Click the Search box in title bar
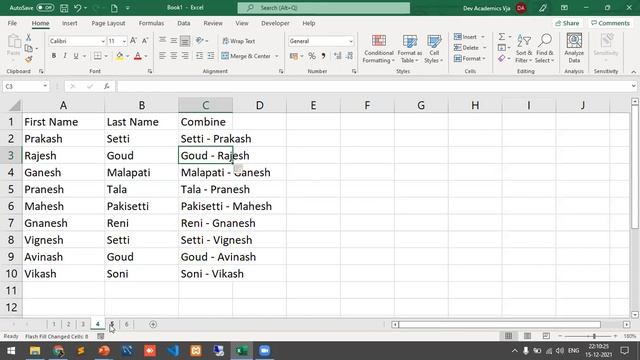640x360 pixels. (x=324, y=8)
